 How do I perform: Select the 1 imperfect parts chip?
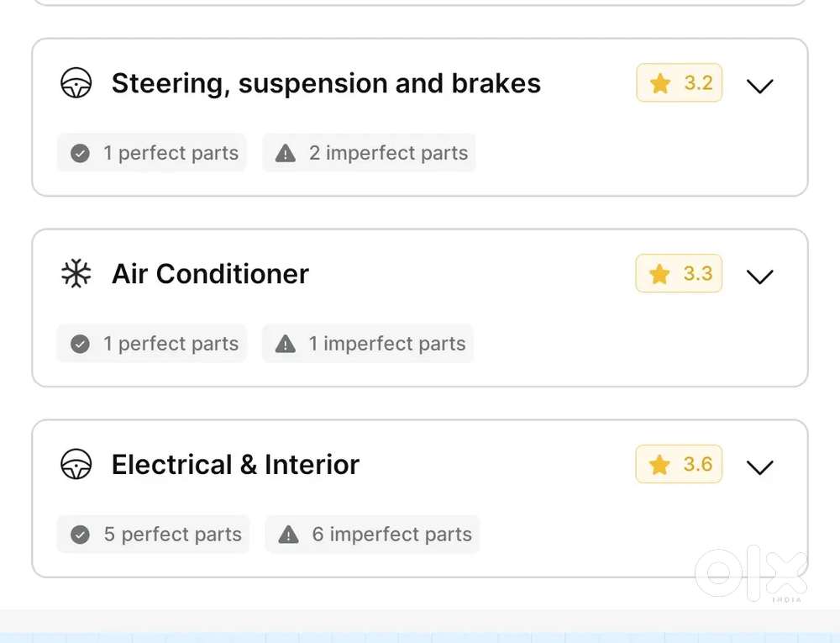[368, 344]
